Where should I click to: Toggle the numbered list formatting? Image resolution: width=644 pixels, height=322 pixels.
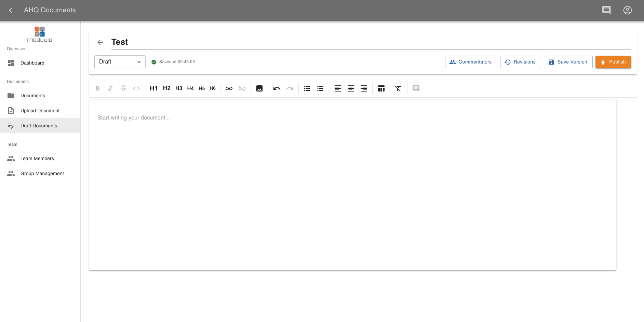[x=320, y=88]
